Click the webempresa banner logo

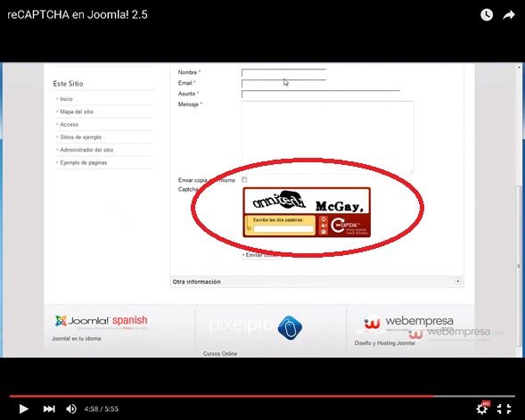coord(408,323)
